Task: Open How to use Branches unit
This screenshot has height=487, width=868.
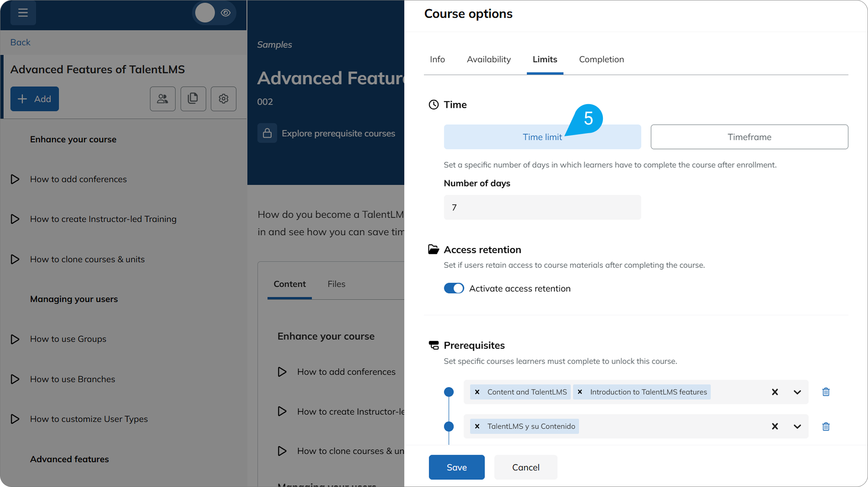Action: pos(73,379)
